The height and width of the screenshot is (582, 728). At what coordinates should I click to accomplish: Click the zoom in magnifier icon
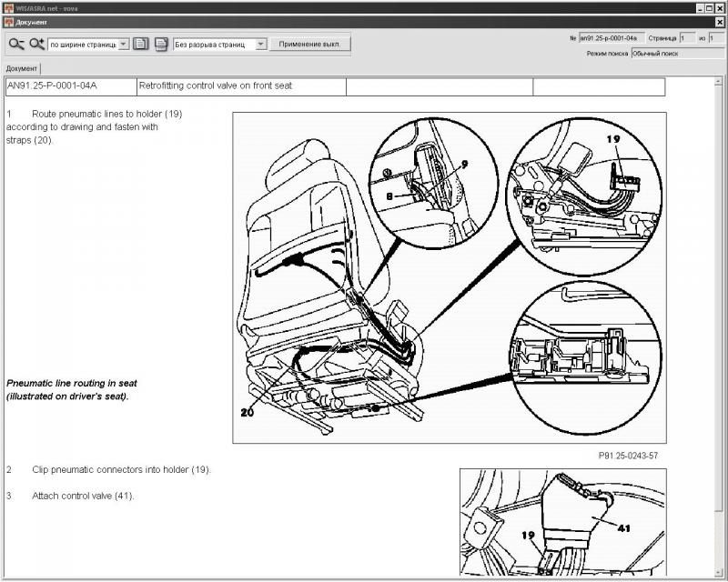(x=36, y=44)
